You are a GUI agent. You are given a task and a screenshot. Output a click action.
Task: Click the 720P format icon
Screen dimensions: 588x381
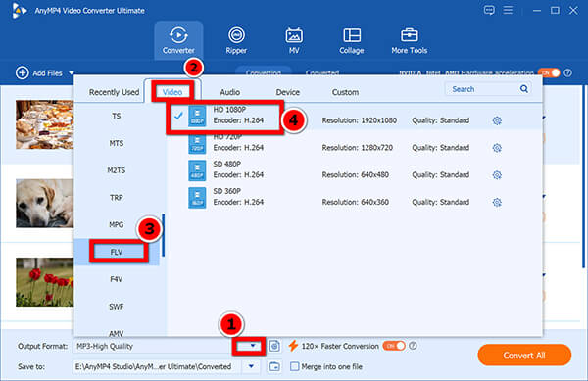click(197, 144)
